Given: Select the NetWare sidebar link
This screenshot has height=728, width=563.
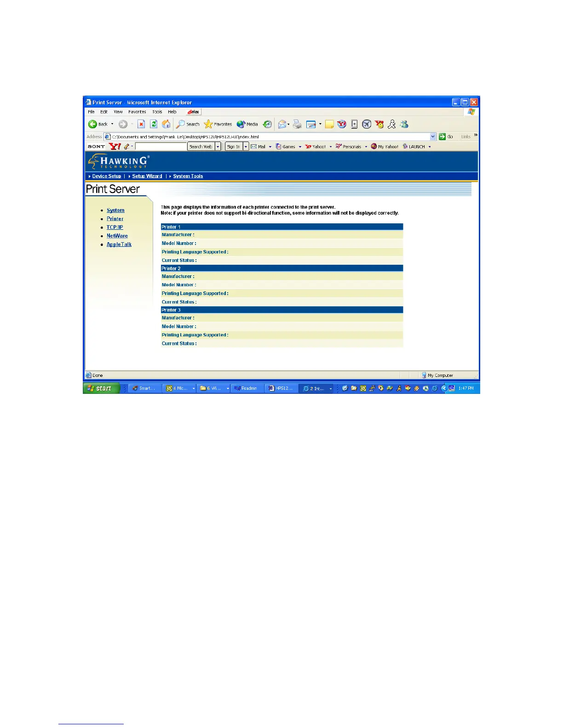Looking at the screenshot, I should tap(117, 236).
